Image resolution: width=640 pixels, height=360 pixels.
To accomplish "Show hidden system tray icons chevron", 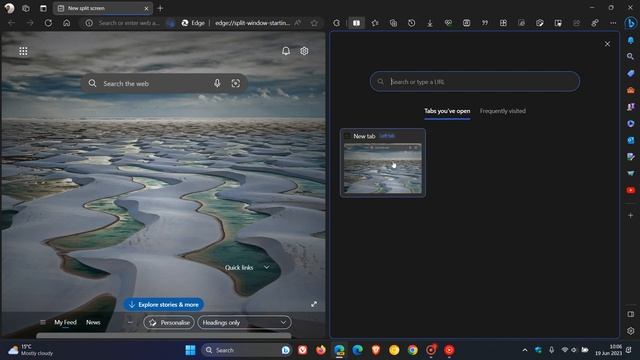I will click(x=525, y=350).
